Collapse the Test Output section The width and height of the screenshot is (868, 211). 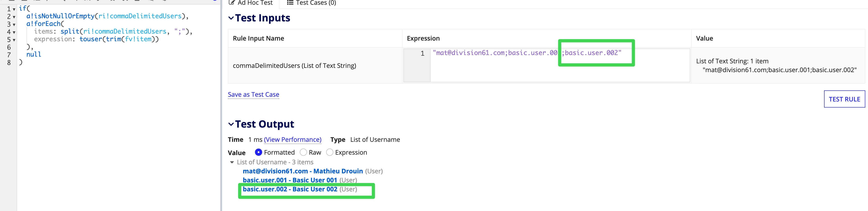click(231, 124)
